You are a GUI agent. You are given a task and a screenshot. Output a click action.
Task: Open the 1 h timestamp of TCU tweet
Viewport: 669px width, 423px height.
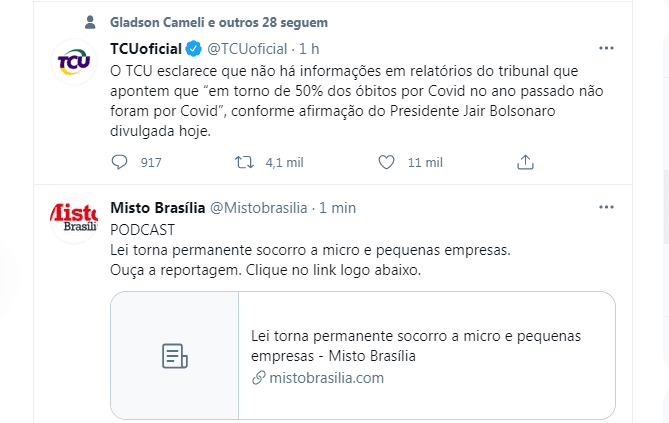point(309,49)
